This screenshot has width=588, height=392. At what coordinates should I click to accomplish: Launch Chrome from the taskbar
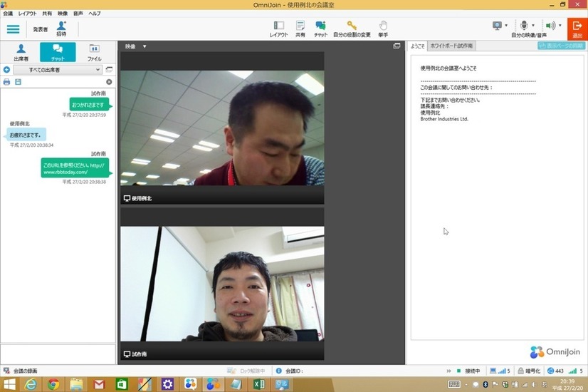(53, 384)
